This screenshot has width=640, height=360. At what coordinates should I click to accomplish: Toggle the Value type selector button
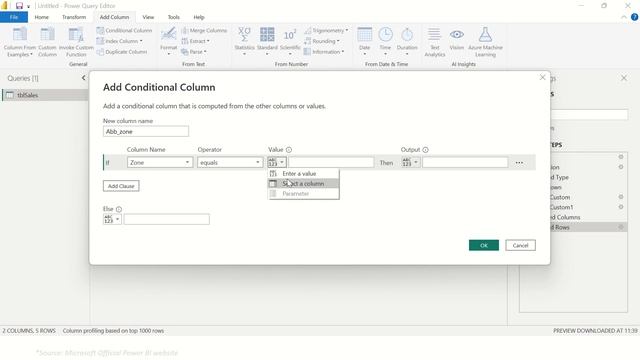[x=276, y=162]
